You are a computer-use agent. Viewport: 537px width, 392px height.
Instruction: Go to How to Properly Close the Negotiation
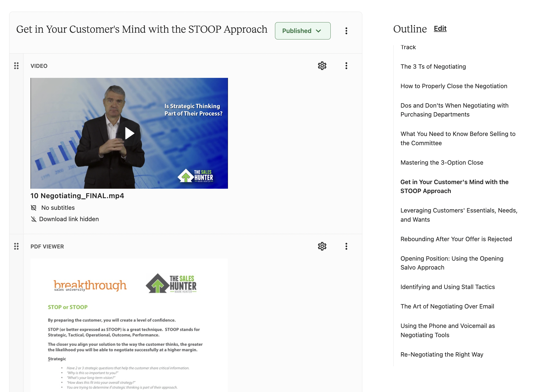pos(454,86)
